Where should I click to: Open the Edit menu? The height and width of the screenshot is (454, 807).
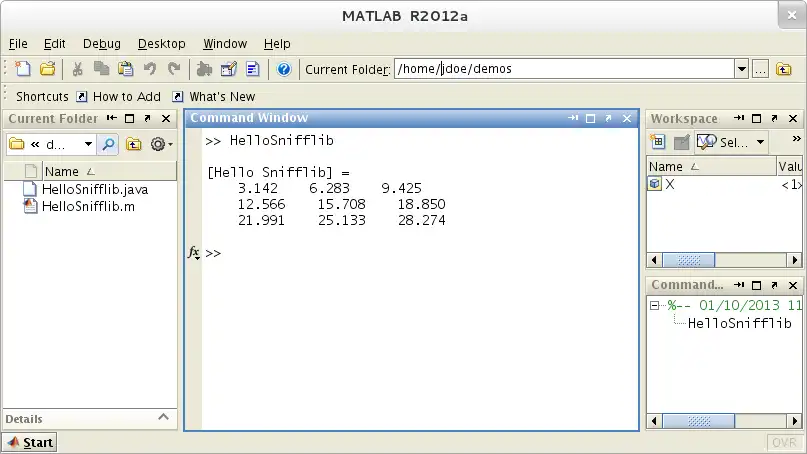(x=55, y=44)
